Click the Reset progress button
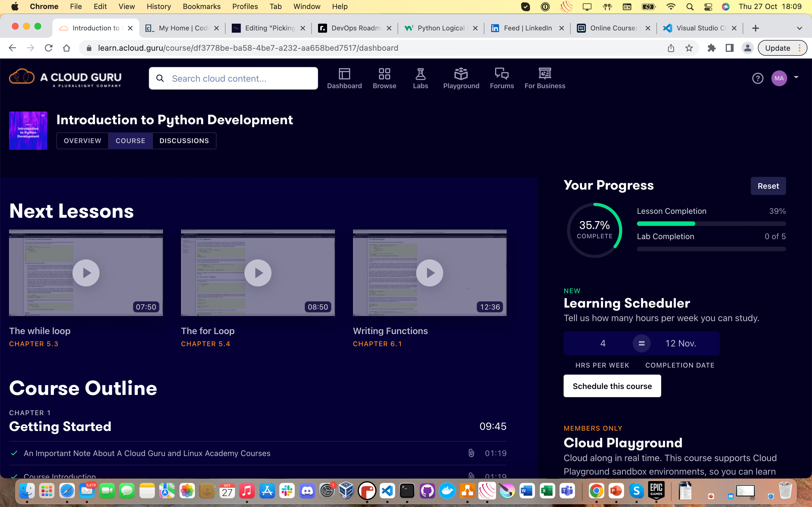The image size is (812, 507). (x=768, y=186)
